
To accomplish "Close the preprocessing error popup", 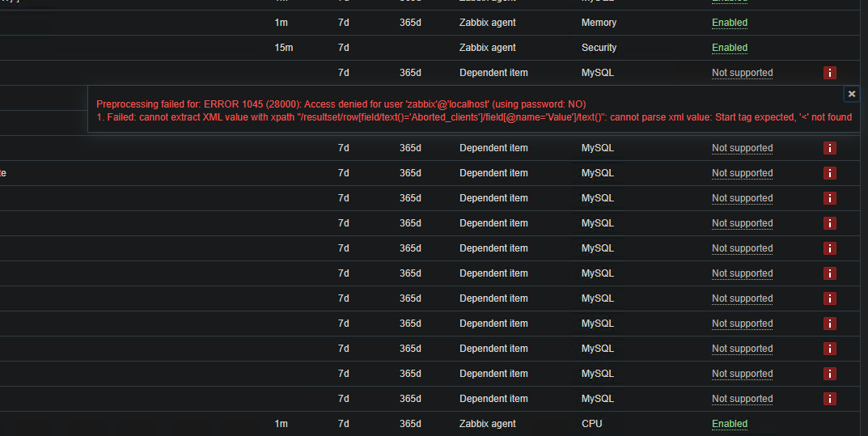I will (851, 95).
